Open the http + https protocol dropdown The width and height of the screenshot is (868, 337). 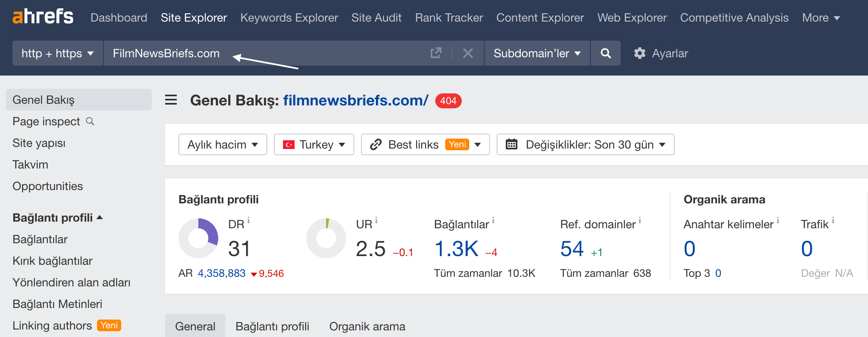tap(58, 53)
